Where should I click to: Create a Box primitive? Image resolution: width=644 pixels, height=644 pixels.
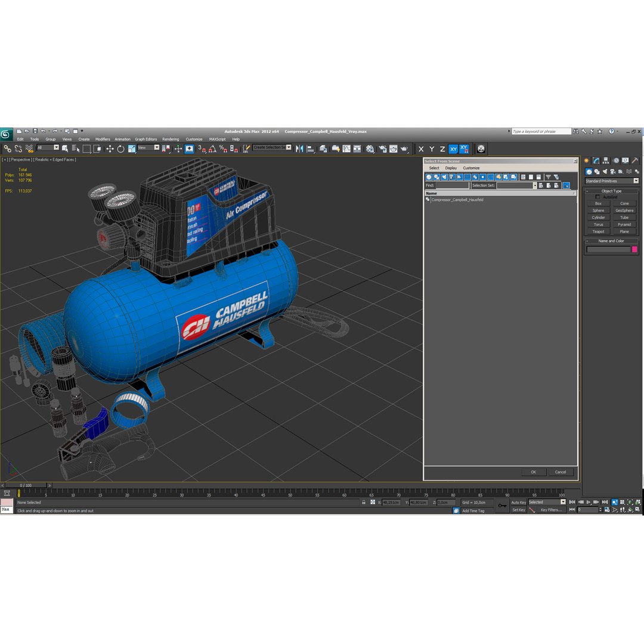pyautogui.click(x=599, y=204)
